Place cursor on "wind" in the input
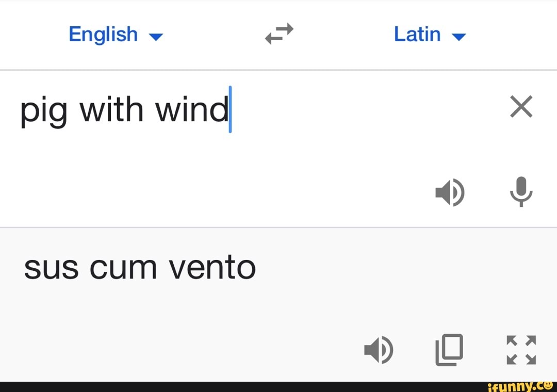557x392 pixels. 192,109
